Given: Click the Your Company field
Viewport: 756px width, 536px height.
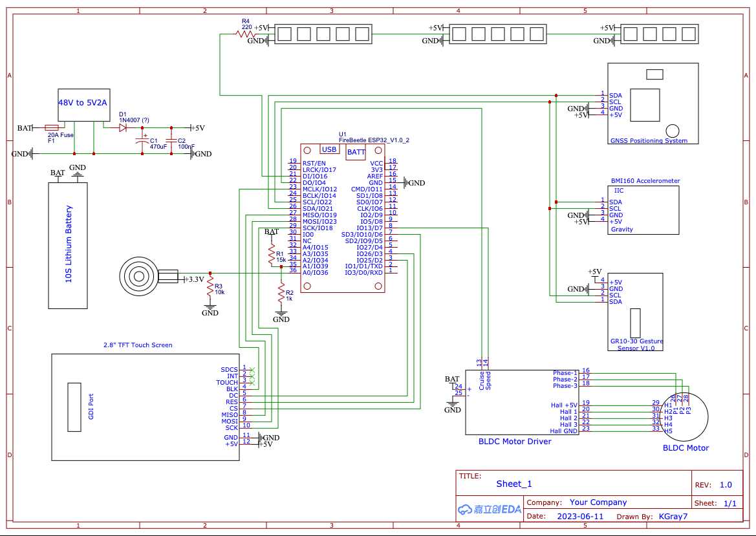Looking at the screenshot, I should 598,502.
